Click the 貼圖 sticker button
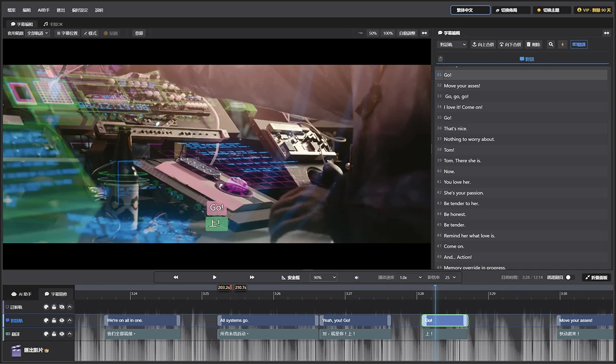 click(110, 33)
